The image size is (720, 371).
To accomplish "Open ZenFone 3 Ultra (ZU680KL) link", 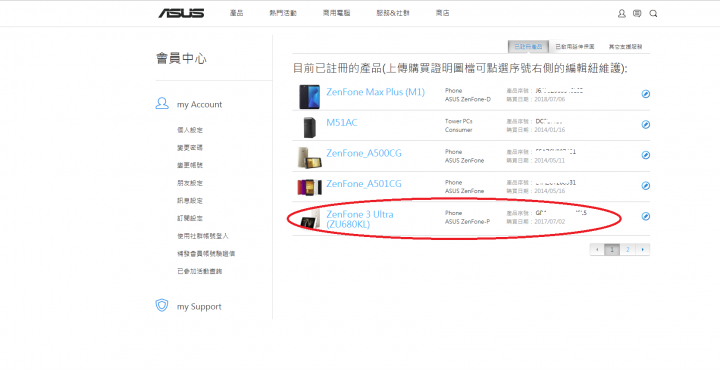I will coord(360,219).
